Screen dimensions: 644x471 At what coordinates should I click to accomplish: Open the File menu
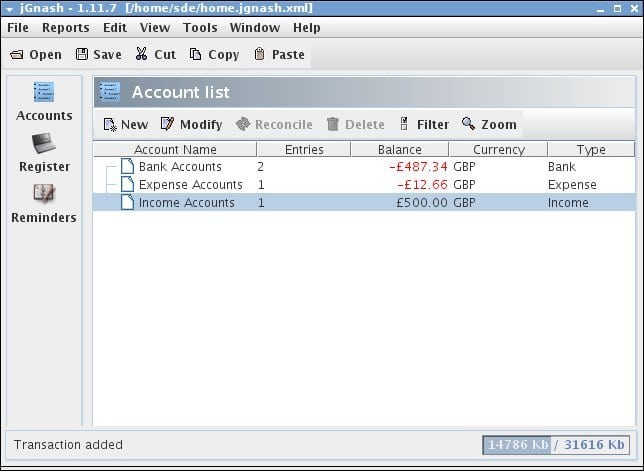point(18,28)
